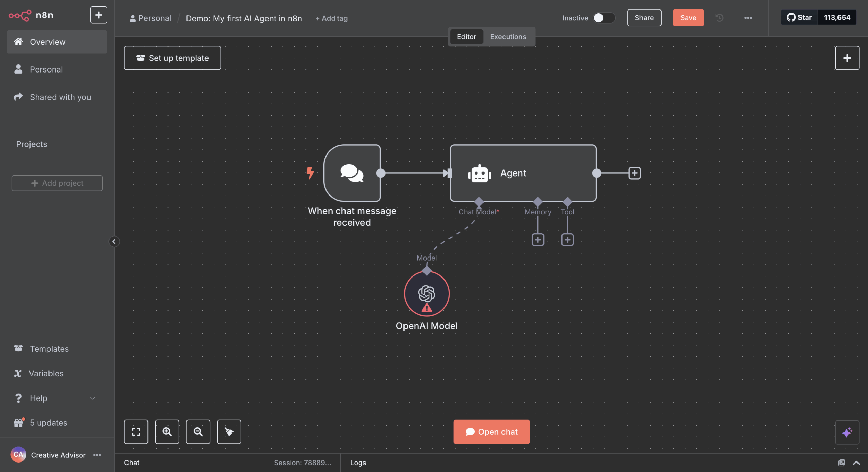Image resolution: width=868 pixels, height=472 pixels.
Task: Click the n8n logo in the sidebar
Action: coord(31,15)
